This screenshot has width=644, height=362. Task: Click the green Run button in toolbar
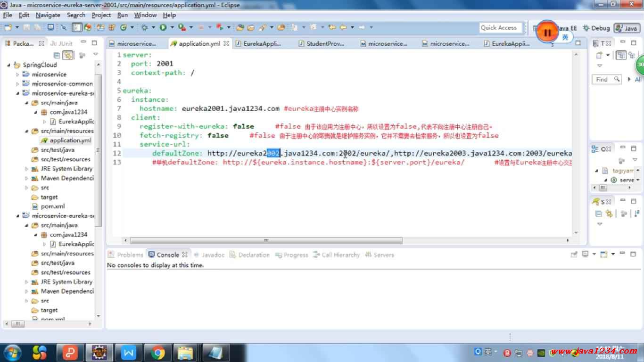click(x=163, y=27)
